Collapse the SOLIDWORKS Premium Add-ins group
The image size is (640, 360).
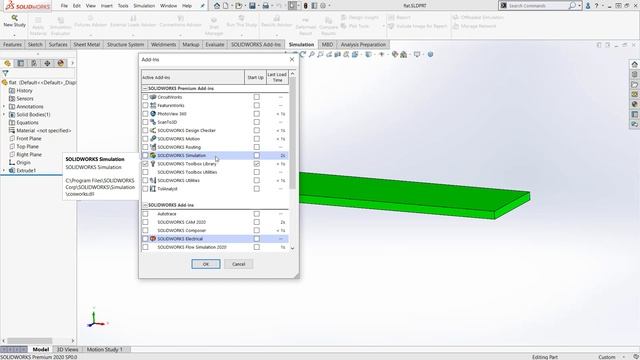tap(145, 88)
